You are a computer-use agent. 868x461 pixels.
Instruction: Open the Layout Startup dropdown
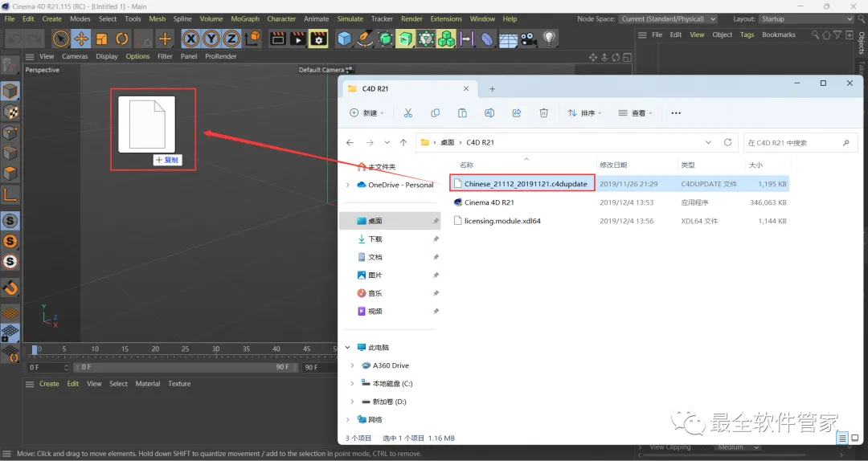(x=807, y=18)
